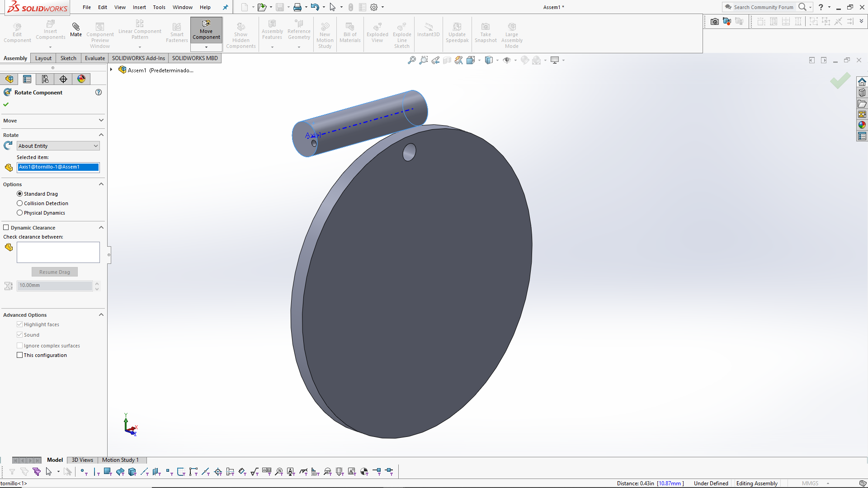The width and height of the screenshot is (868, 488).
Task: Open the Insert menu
Action: [x=139, y=7]
